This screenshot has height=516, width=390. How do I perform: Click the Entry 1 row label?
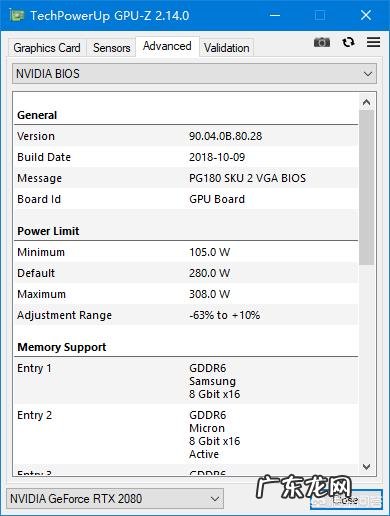coord(34,368)
